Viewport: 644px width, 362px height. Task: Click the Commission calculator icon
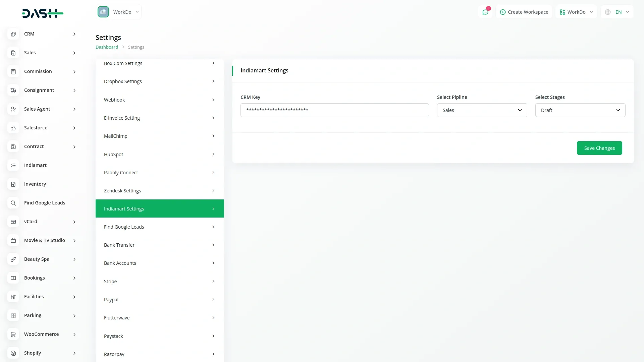click(x=13, y=71)
